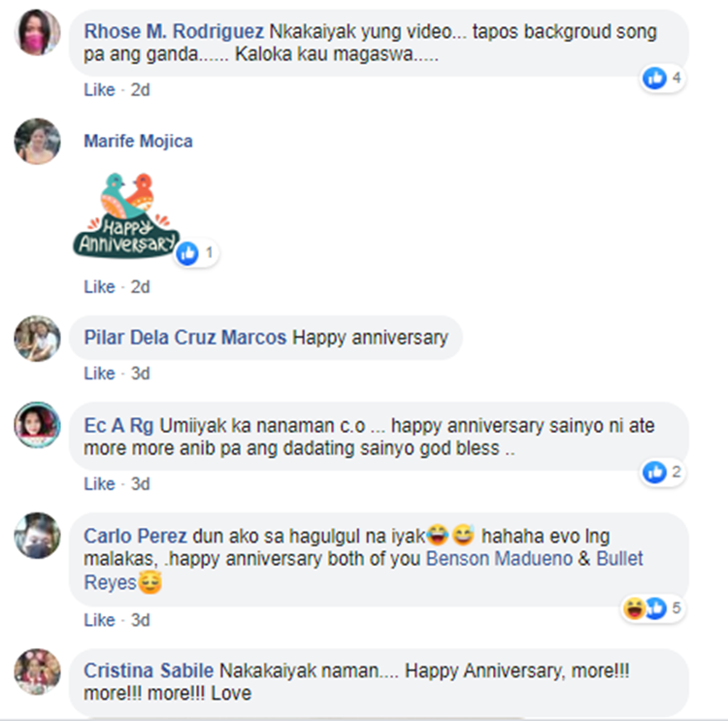This screenshot has height=721, width=728.
Task: Click Pilar Dela Cruz Marcos's avatar
Action: tap(38, 339)
